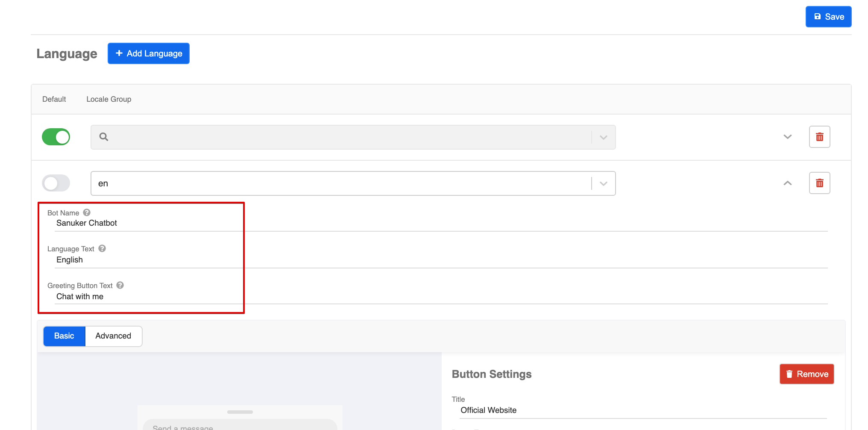Collapse the en language details with the chevron
Screen dimensions: 868x430
click(x=787, y=183)
